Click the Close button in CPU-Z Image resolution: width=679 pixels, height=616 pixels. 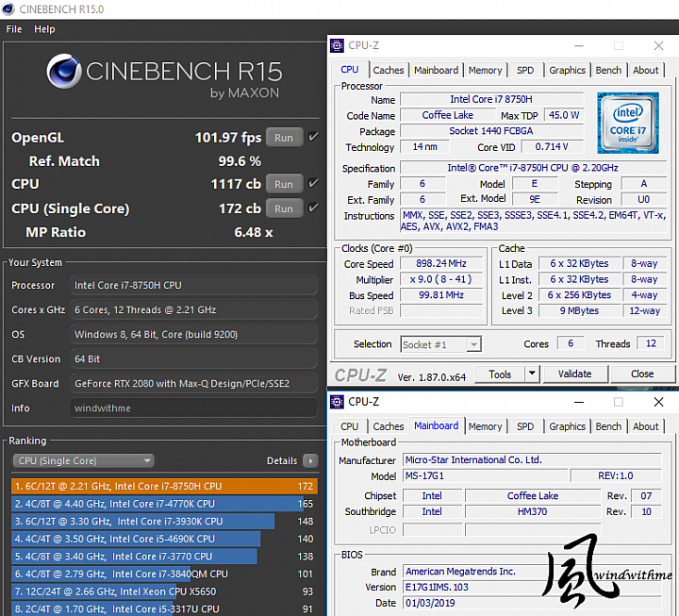point(642,374)
